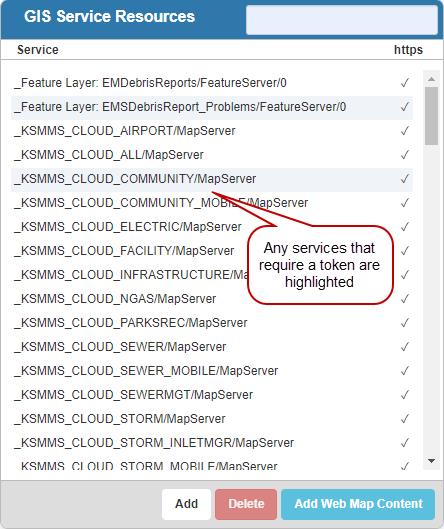Sort by the Service column header
The width and height of the screenshot is (444, 529).
click(38, 50)
